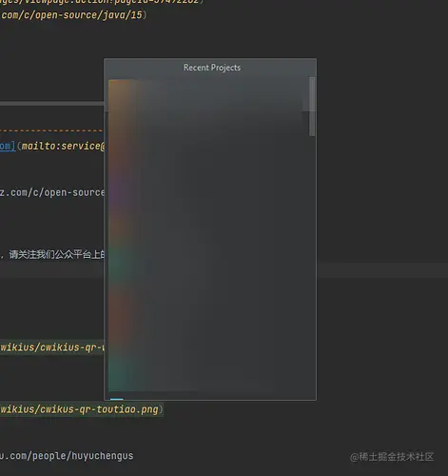The image size is (448, 476).
Task: Click the Recent Projects list scrollbar thumb
Action: click(x=312, y=107)
